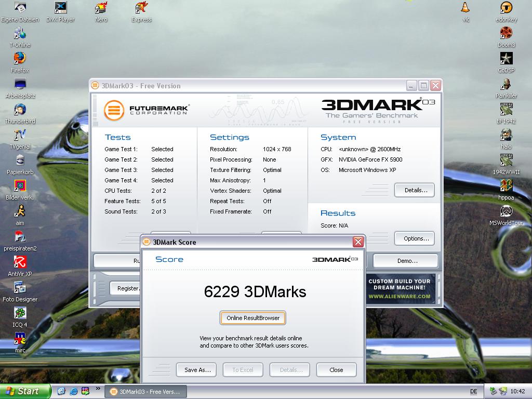Click the system tray clock 10:42
Viewport: 532px width, 399px height.
tap(517, 392)
